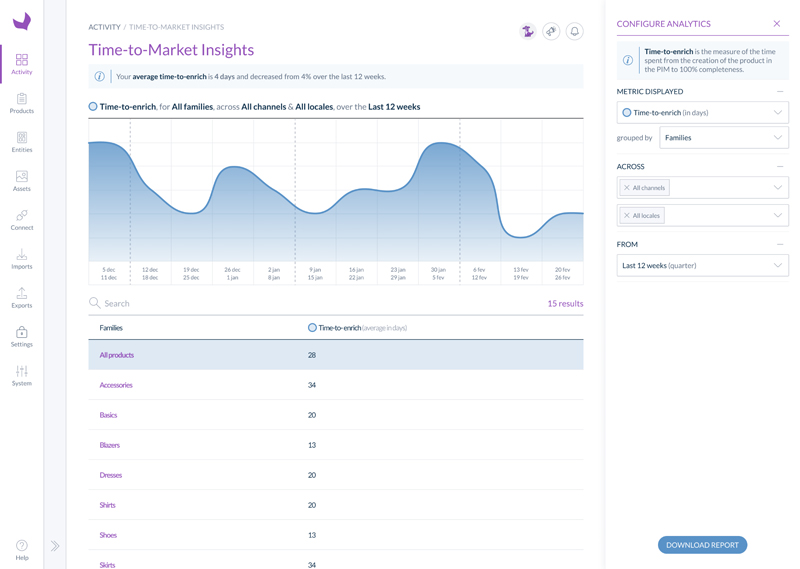Open the Time-to-enrich metric dropdown
The image size is (800, 569).
pyautogui.click(x=703, y=113)
